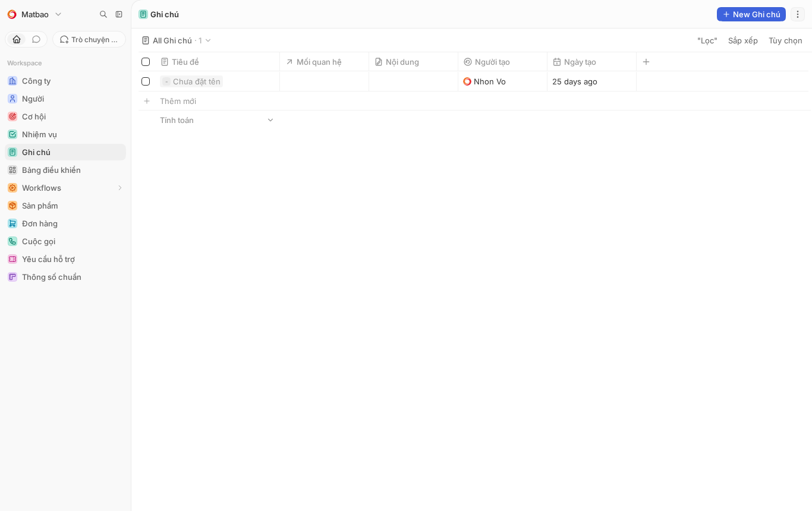Click the Mối quan hệ arrow icon

coord(289,62)
